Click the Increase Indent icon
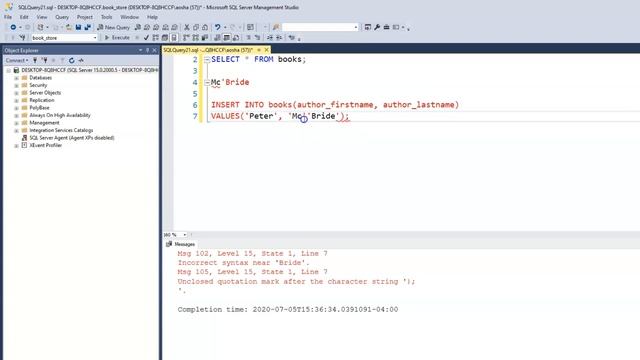The width and height of the screenshot is (640, 360). click(x=279, y=38)
